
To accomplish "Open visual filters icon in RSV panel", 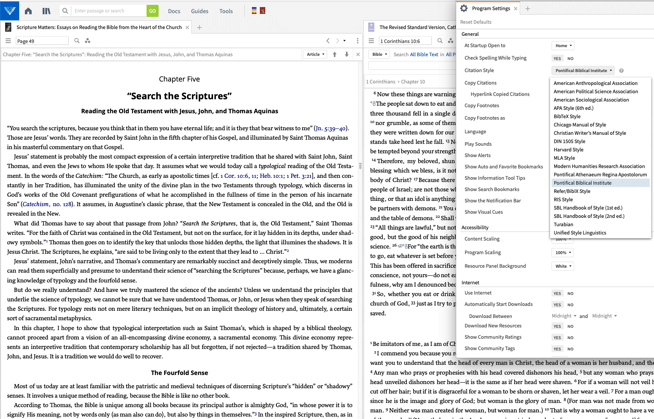I will [450, 41].
